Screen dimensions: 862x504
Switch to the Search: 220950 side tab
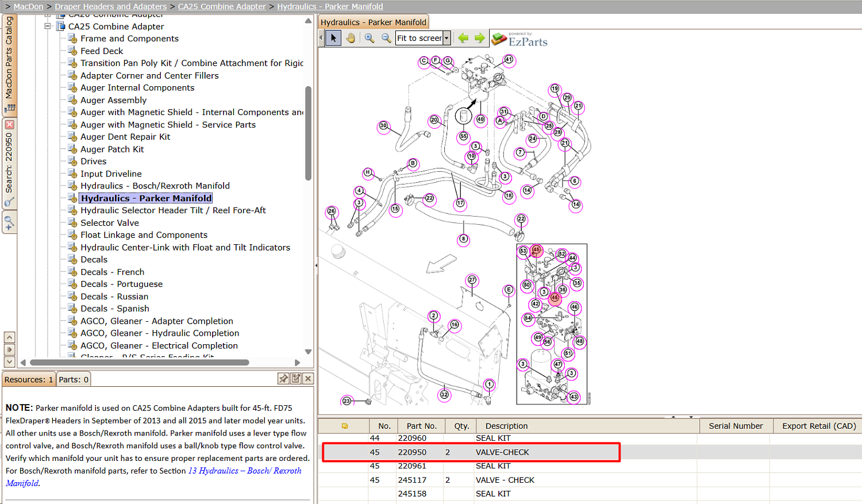click(x=9, y=163)
